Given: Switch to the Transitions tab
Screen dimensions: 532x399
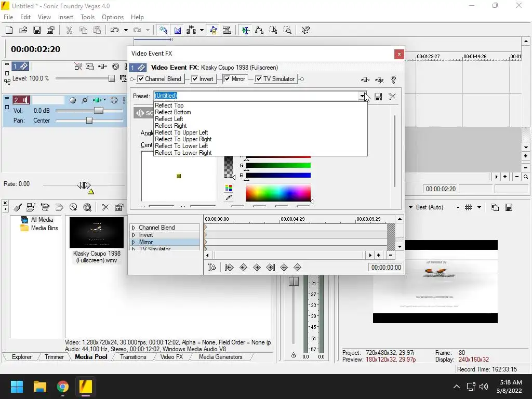Looking at the screenshot, I should coord(133,357).
